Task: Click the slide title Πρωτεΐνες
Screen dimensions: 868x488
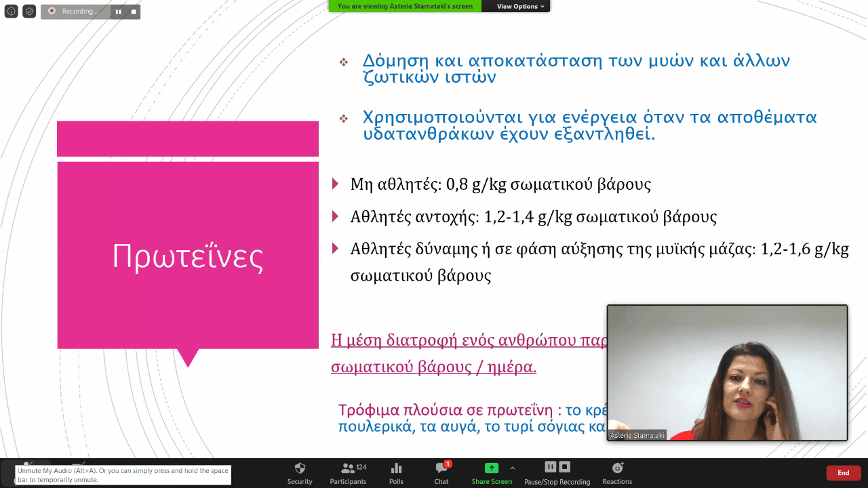Action: (188, 256)
